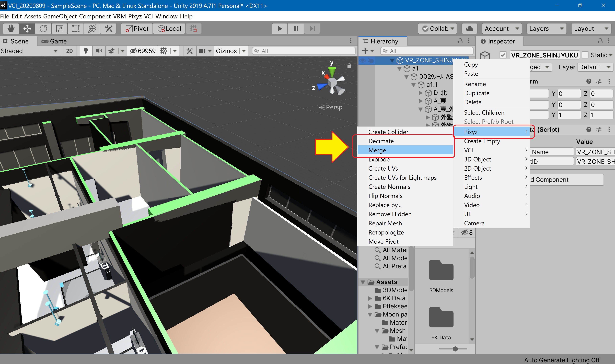Toggle Pivot handle position
615x364 pixels.
[137, 29]
